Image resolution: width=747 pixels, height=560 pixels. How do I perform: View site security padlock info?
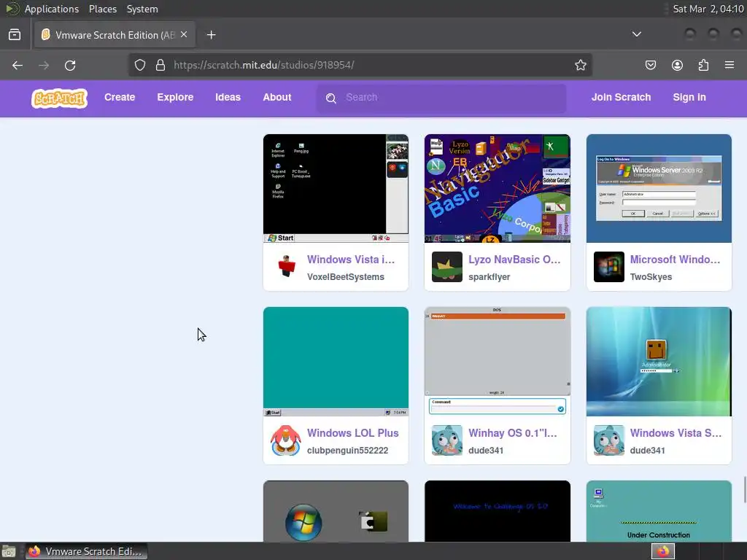(x=160, y=65)
